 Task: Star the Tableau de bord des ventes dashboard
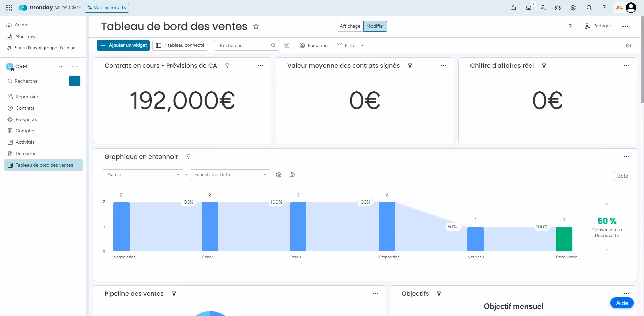point(256,26)
